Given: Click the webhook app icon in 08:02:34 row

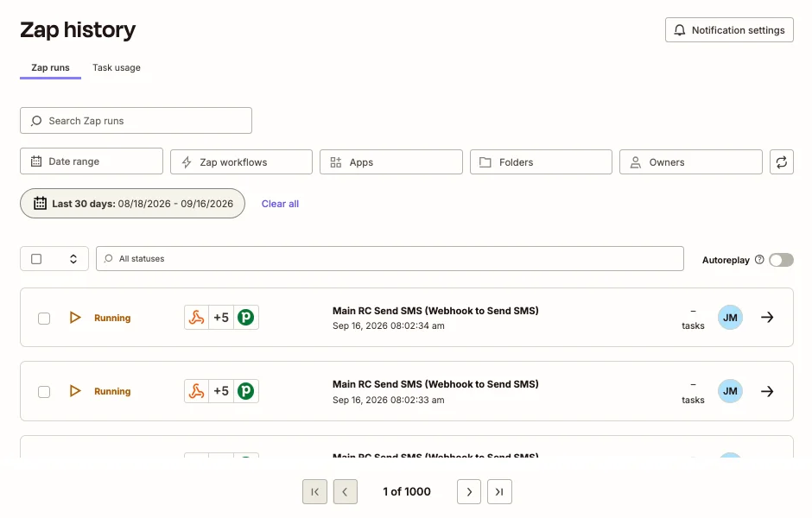Looking at the screenshot, I should pos(196,317).
